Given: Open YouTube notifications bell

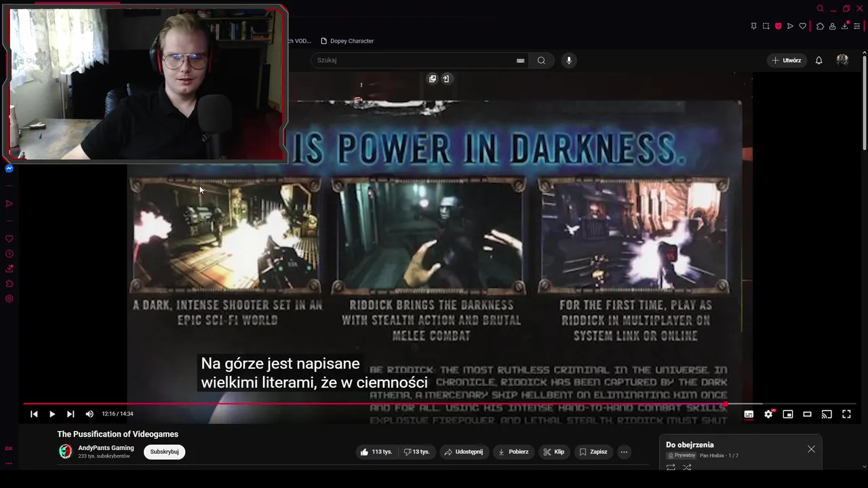Looking at the screenshot, I should [818, 60].
